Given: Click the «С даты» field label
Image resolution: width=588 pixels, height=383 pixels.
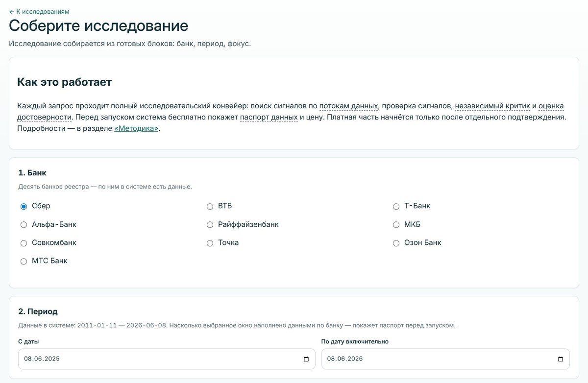Looking at the screenshot, I should tap(28, 341).
